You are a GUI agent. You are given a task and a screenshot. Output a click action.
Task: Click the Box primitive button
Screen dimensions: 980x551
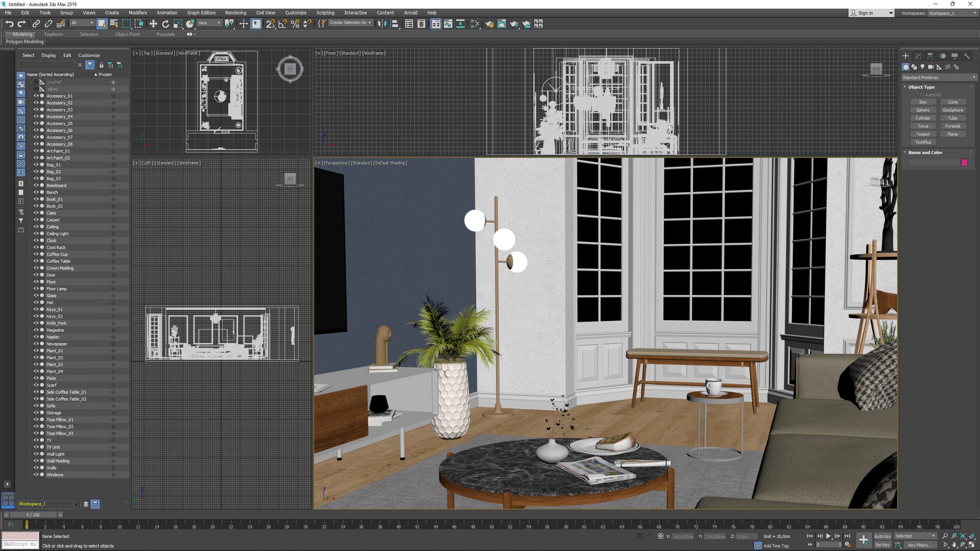pos(923,102)
